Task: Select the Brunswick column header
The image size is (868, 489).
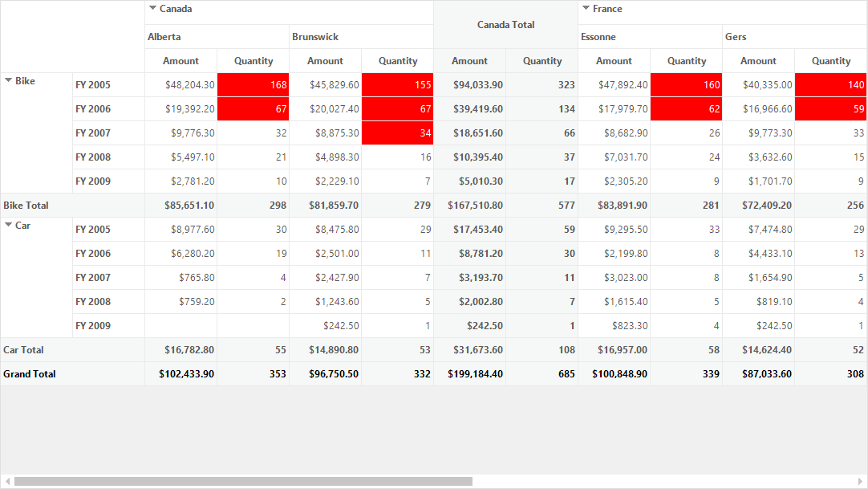Action: (361, 37)
